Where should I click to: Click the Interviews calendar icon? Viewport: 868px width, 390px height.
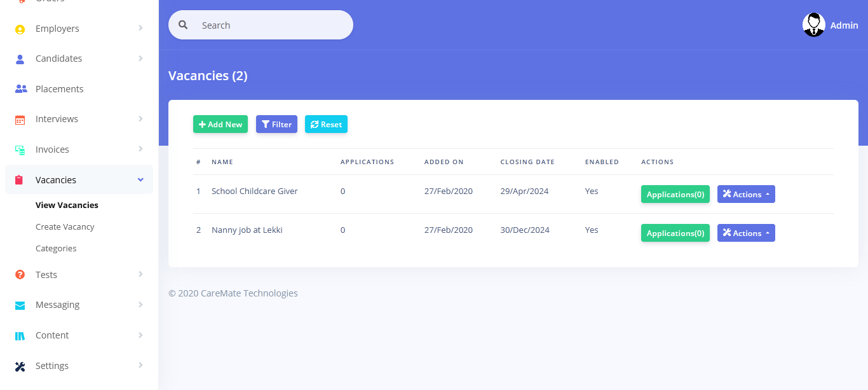(20, 119)
